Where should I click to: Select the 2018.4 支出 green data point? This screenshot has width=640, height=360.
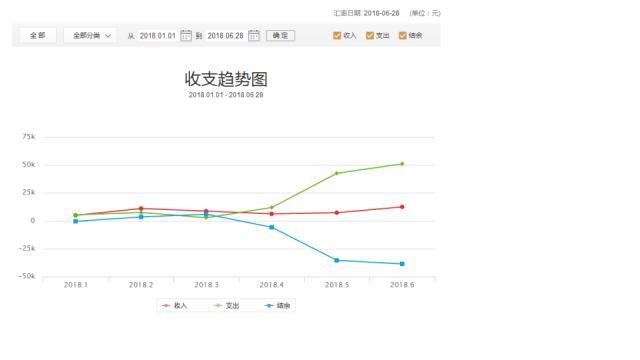click(272, 207)
